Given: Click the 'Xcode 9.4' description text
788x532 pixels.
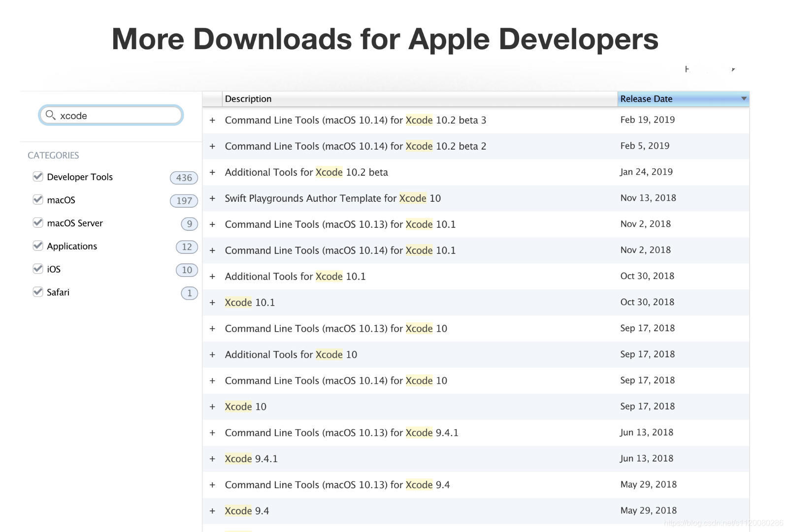Looking at the screenshot, I should [x=247, y=511].
